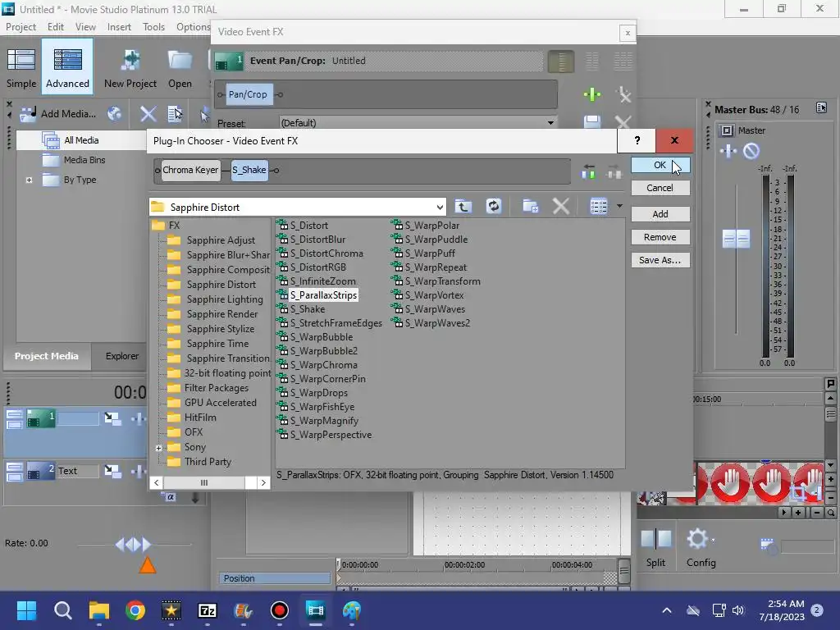Click Cancel in Plug-In Chooser

(x=660, y=188)
